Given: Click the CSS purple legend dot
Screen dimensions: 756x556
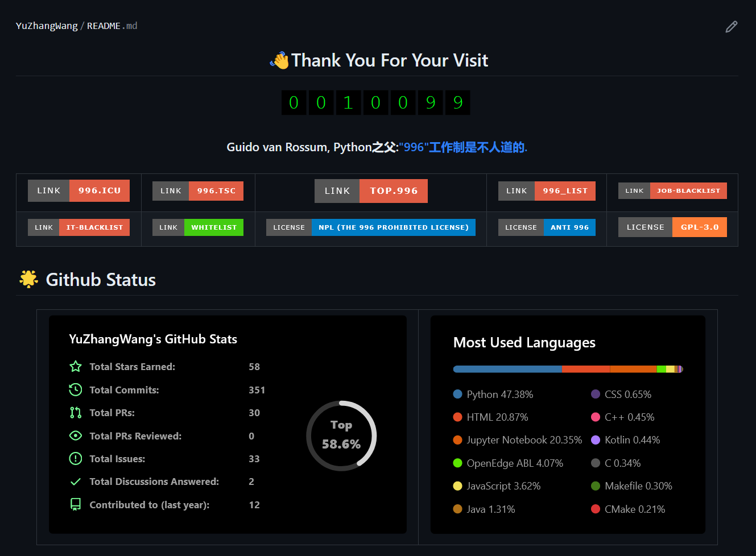Looking at the screenshot, I should point(596,394).
